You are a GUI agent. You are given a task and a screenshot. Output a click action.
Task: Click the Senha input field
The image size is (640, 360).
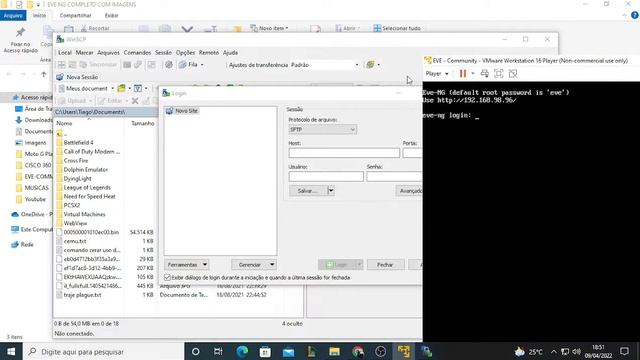394,176
